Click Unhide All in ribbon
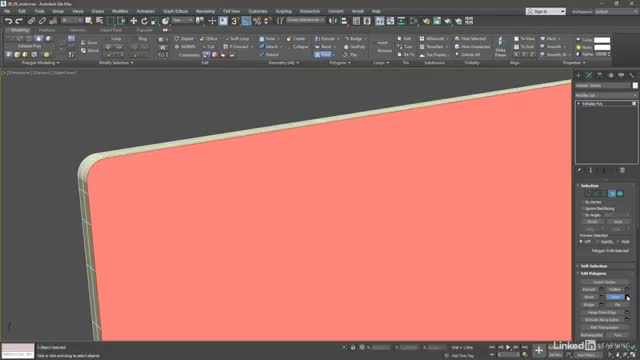This screenshot has width=640, height=360. pos(467,55)
